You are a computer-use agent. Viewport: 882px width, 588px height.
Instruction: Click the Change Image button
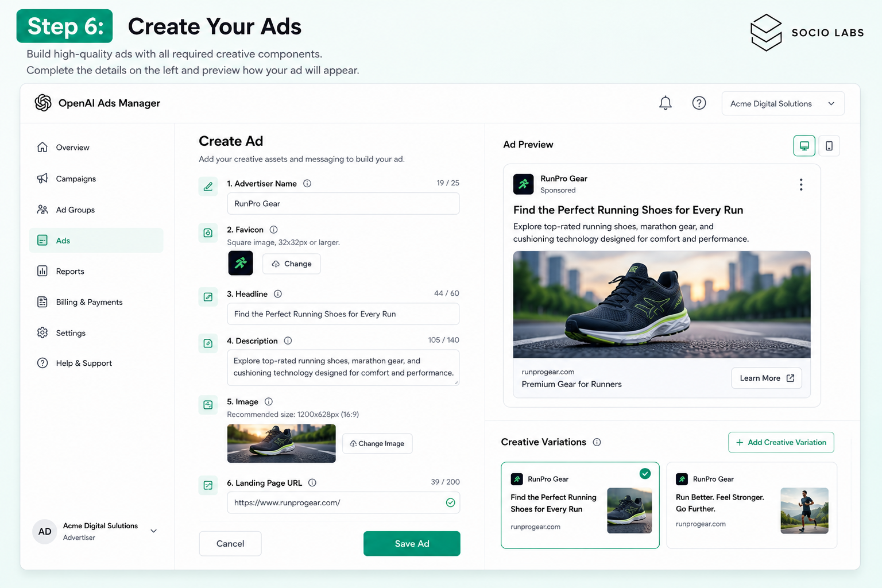[x=377, y=443]
